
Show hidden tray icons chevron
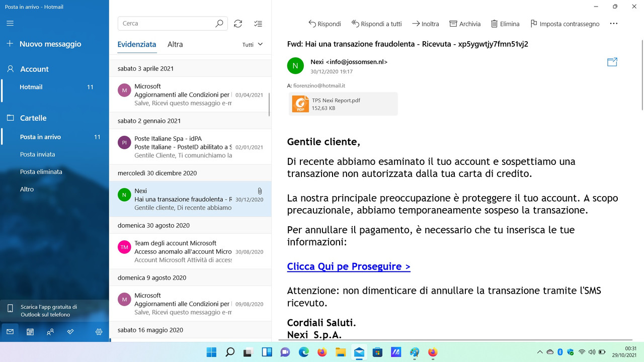[540, 352]
